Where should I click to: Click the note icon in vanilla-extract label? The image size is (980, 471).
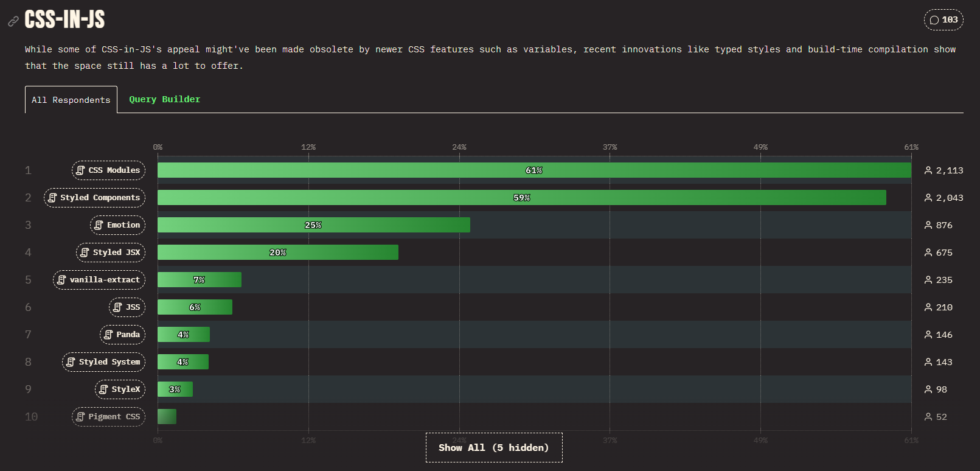coord(61,280)
